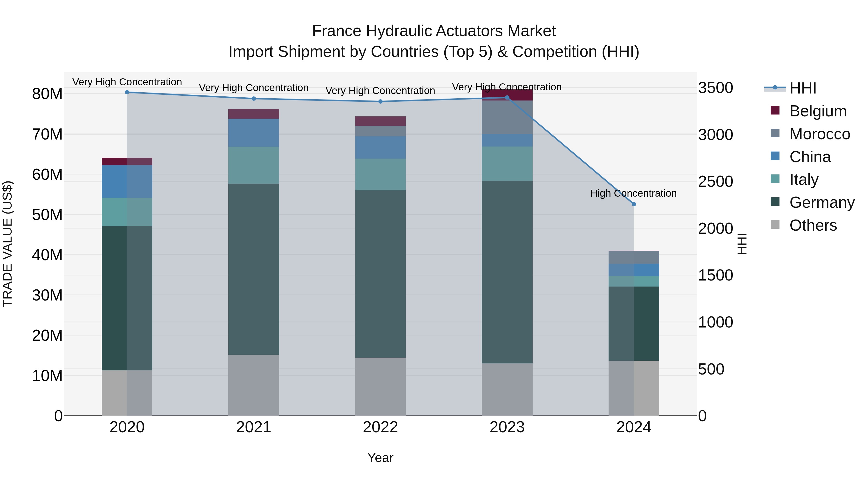Click the Belgium dark red legend swatch

click(775, 110)
